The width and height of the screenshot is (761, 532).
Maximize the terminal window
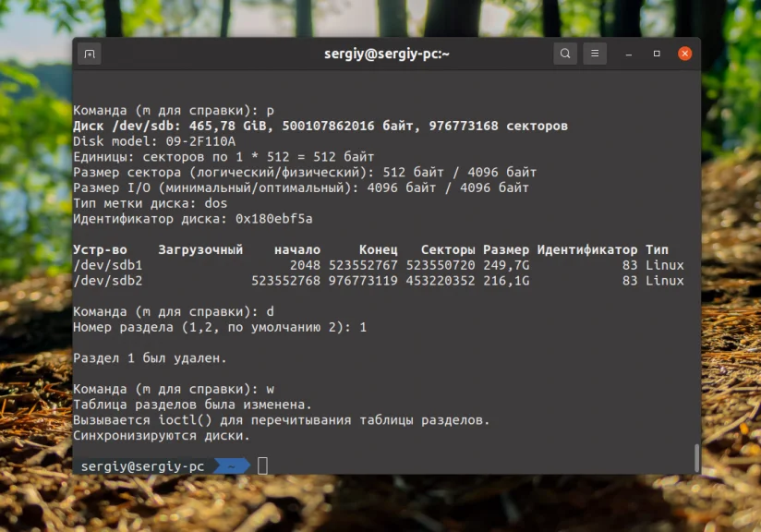point(656,54)
